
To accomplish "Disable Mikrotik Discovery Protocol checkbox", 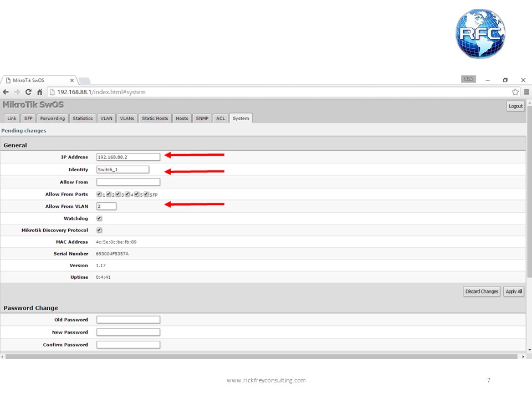I will click(99, 230).
